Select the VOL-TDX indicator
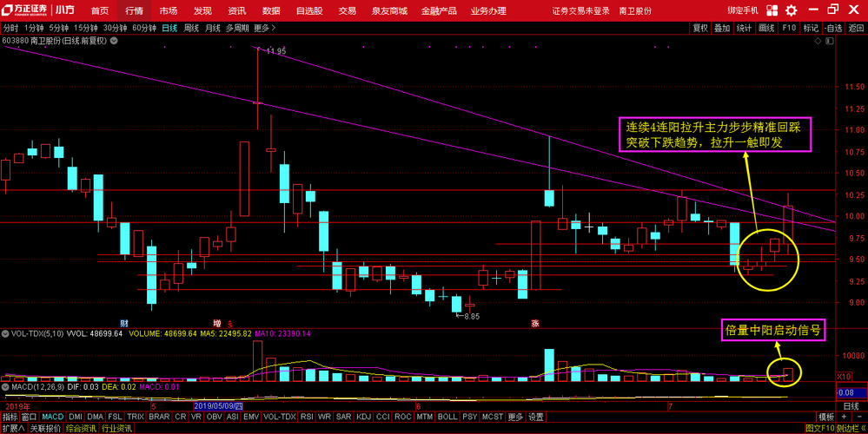Screen dimensions: 868x434 pos(280,417)
